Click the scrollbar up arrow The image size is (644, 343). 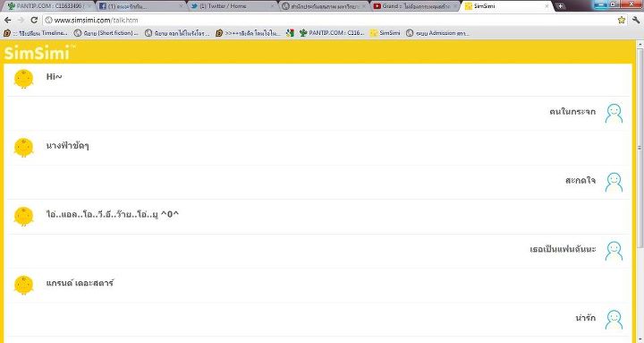(640, 43)
